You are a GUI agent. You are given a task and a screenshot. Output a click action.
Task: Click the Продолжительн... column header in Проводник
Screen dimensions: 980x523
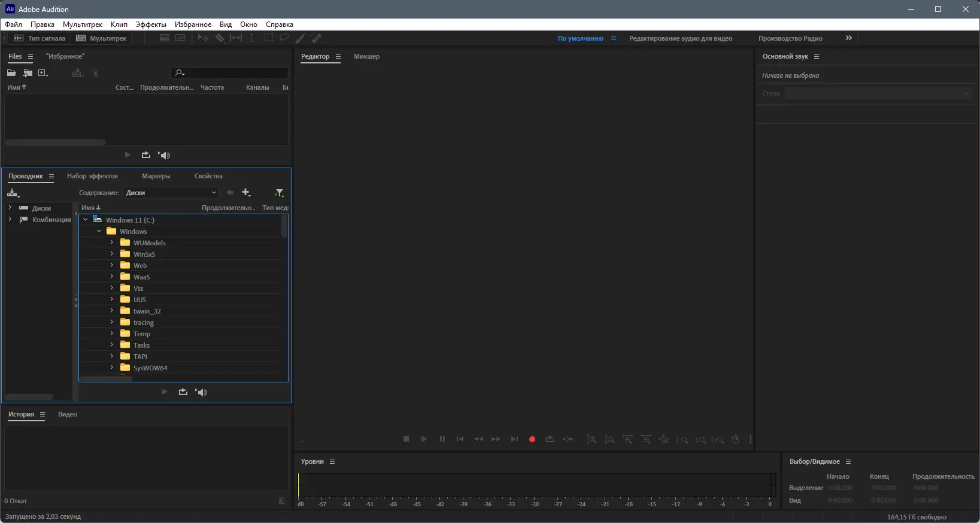[x=228, y=208]
